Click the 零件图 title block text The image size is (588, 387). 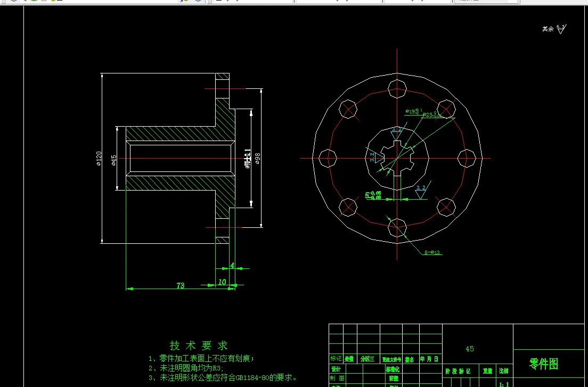pyautogui.click(x=544, y=364)
